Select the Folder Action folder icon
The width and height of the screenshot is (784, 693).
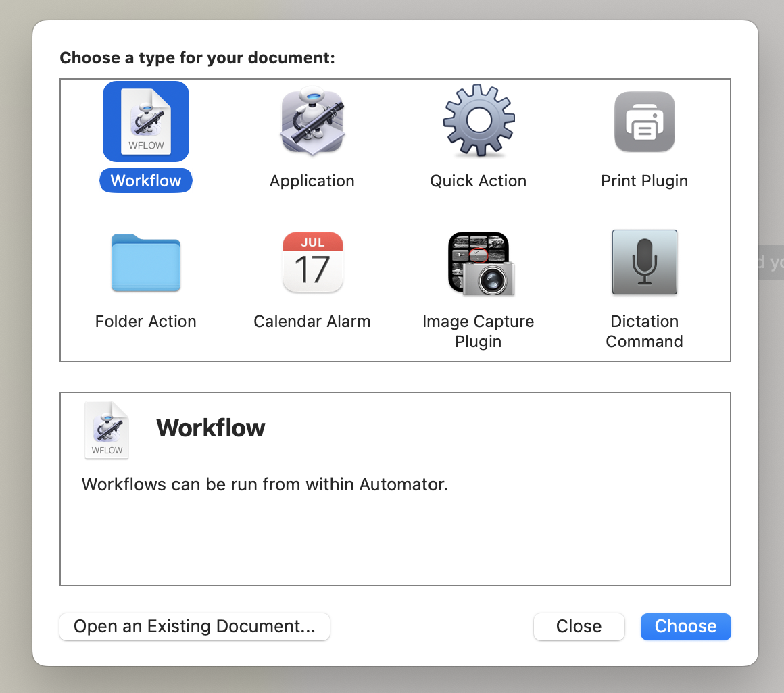pyautogui.click(x=146, y=262)
